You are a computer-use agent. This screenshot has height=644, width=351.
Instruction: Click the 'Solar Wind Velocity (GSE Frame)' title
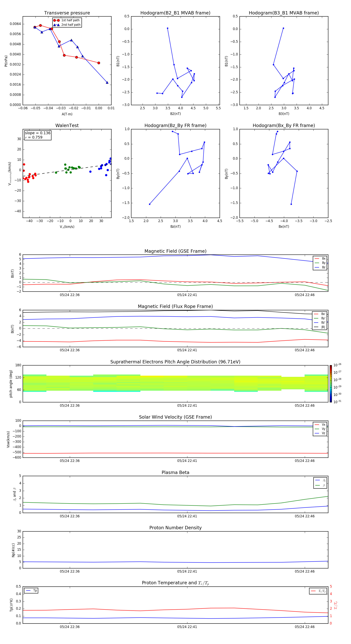click(x=175, y=417)
